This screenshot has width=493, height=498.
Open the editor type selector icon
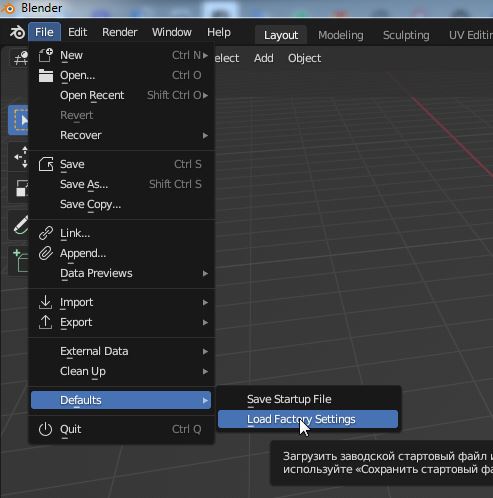[x=21, y=58]
